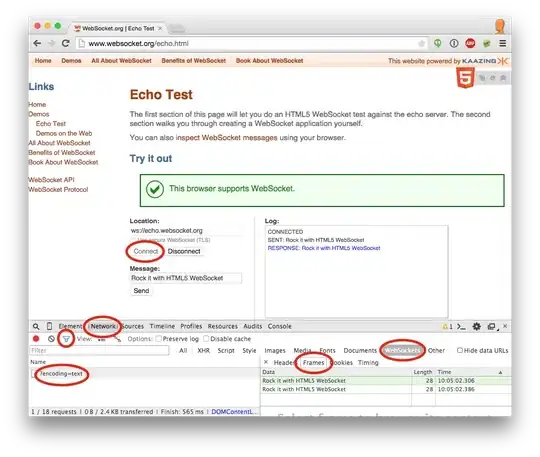540x457 pixels.
Task: Open the Demos link in top navigation
Action: pos(71,61)
